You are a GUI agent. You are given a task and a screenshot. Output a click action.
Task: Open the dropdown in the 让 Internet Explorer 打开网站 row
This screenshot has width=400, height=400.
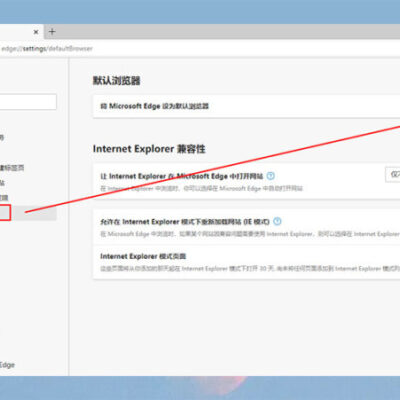[x=393, y=174]
